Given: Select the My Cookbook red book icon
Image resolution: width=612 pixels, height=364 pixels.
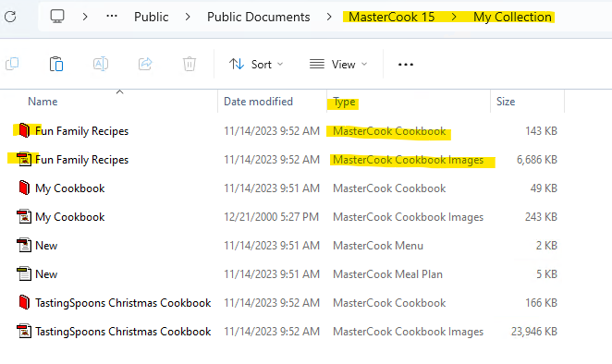Looking at the screenshot, I should [24, 188].
